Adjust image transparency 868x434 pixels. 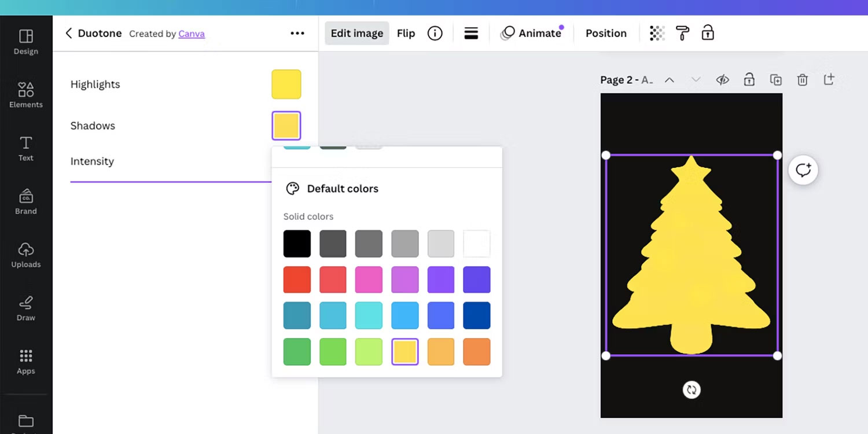tap(656, 33)
